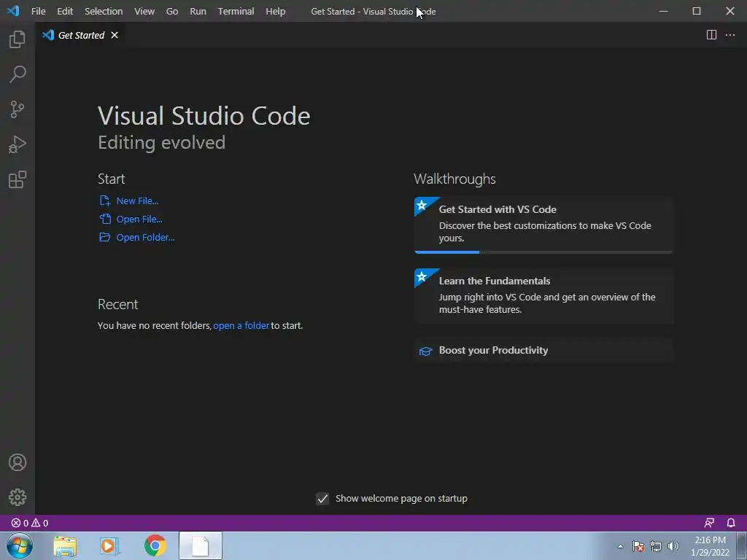Open the More Actions ellipsis menu
The width and height of the screenshot is (747, 560).
pos(729,35)
